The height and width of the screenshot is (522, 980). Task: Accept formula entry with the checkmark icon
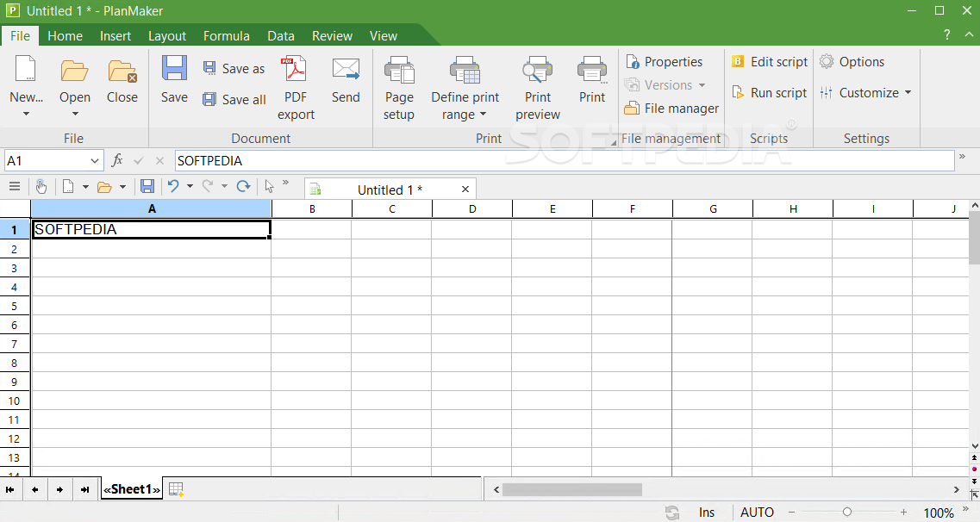(x=139, y=161)
